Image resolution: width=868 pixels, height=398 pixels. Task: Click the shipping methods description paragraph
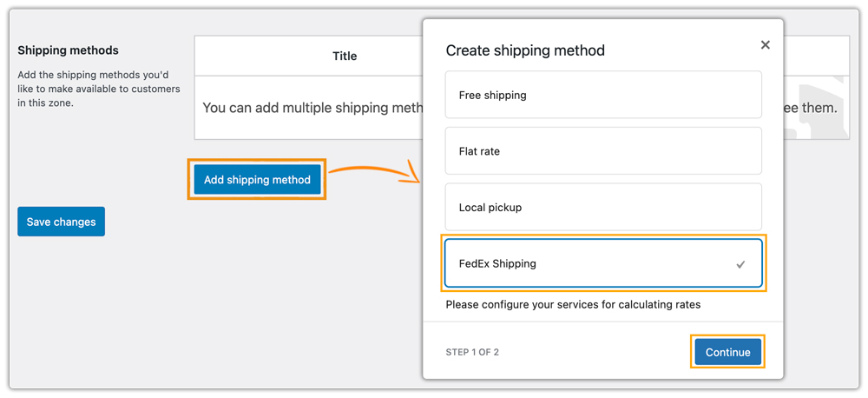click(99, 90)
